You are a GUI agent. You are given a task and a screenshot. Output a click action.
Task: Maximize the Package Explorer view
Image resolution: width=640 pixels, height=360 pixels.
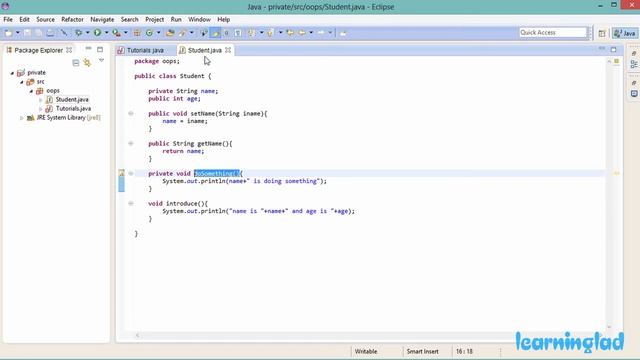pyautogui.click(x=100, y=49)
